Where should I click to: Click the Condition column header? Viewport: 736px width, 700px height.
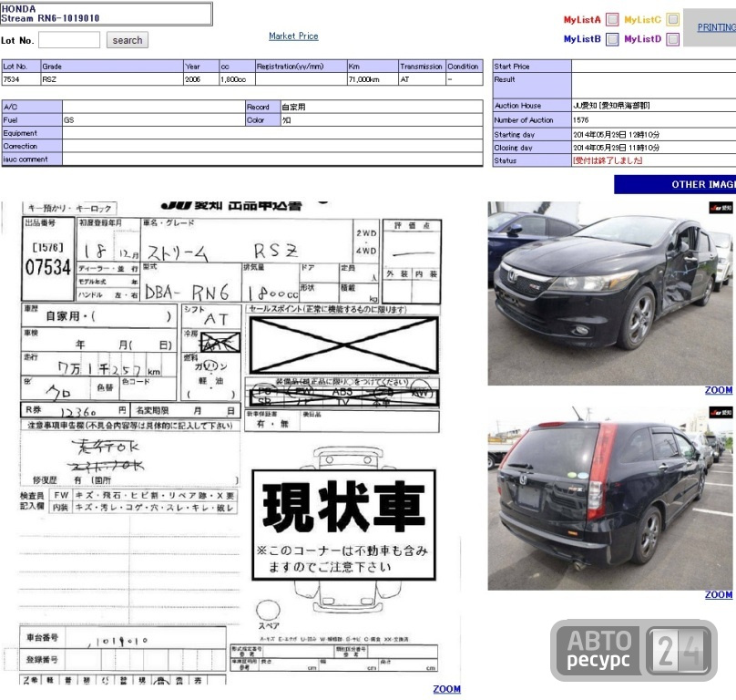tap(465, 67)
